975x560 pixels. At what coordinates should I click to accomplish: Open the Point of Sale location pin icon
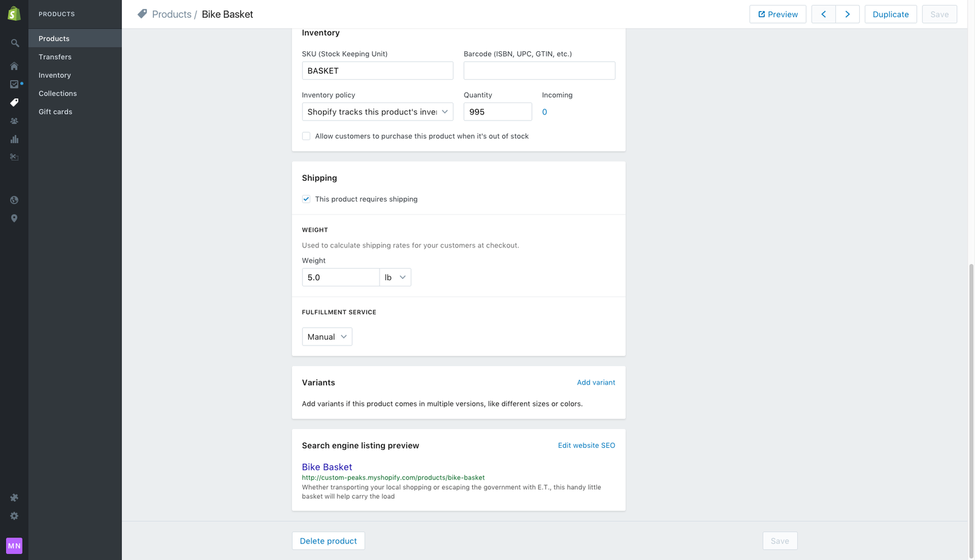(x=14, y=218)
